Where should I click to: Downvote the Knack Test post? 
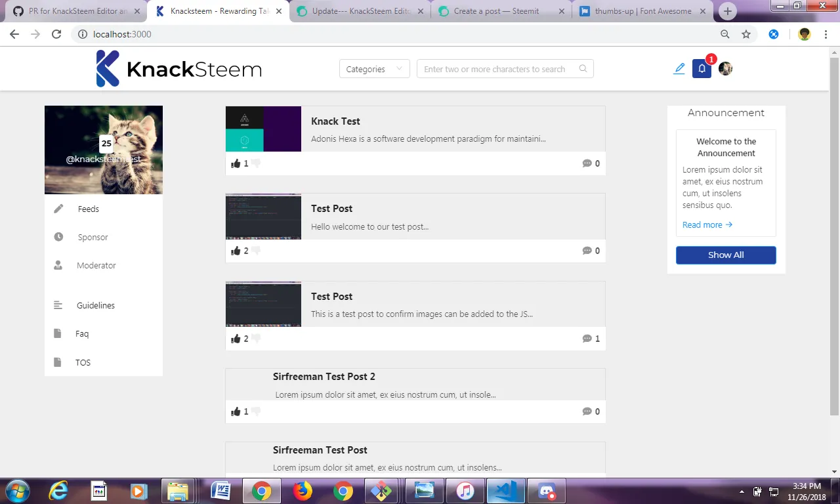[x=255, y=163]
